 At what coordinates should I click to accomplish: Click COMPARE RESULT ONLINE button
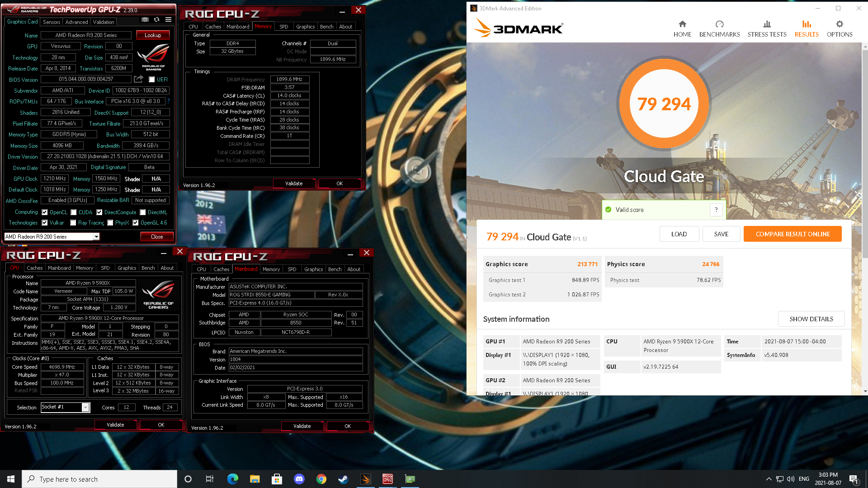pos(793,234)
